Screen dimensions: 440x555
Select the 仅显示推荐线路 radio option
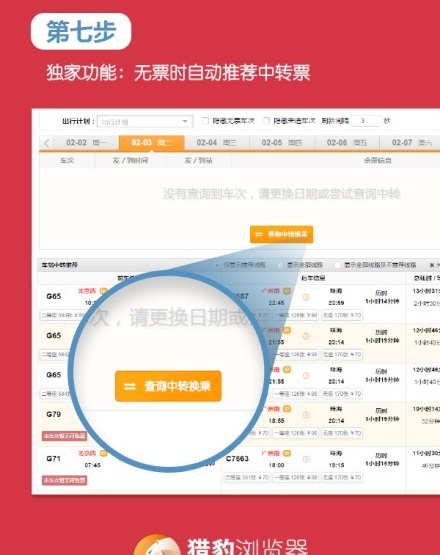(x=217, y=265)
